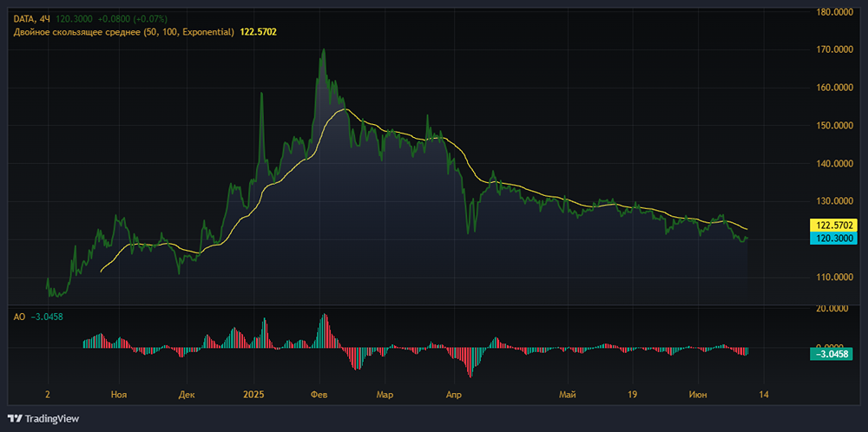Click the yellow 122.5702 price axis tag

[x=833, y=226]
